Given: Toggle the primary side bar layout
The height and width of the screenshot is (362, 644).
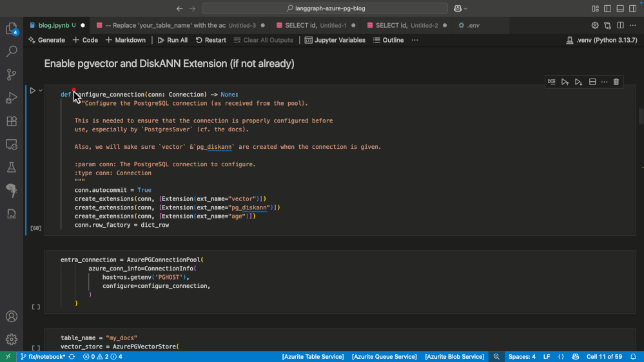Looking at the screenshot, I should click(607, 8).
